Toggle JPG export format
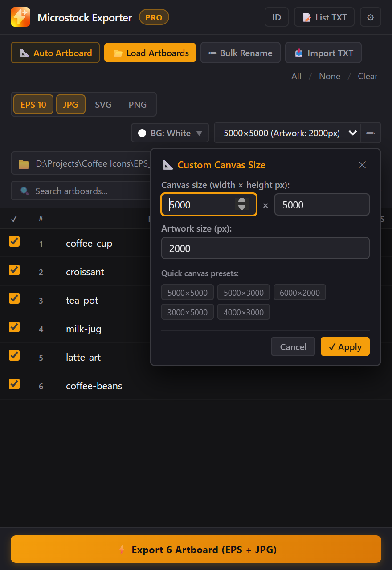This screenshot has height=570, width=392. (70, 105)
